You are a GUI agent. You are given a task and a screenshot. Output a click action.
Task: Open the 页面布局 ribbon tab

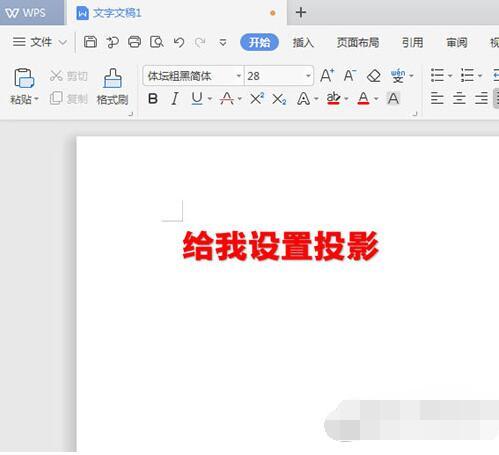[x=358, y=42]
